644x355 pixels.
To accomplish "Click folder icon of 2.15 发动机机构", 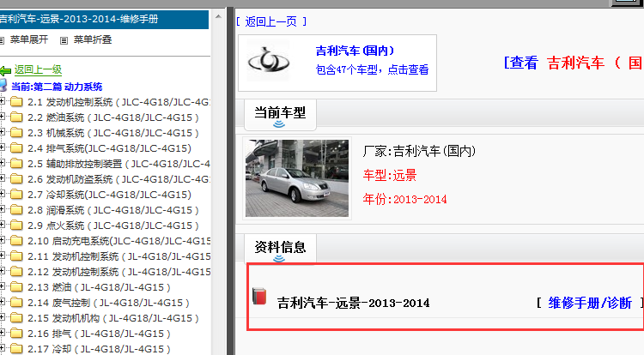I will (x=16, y=318).
